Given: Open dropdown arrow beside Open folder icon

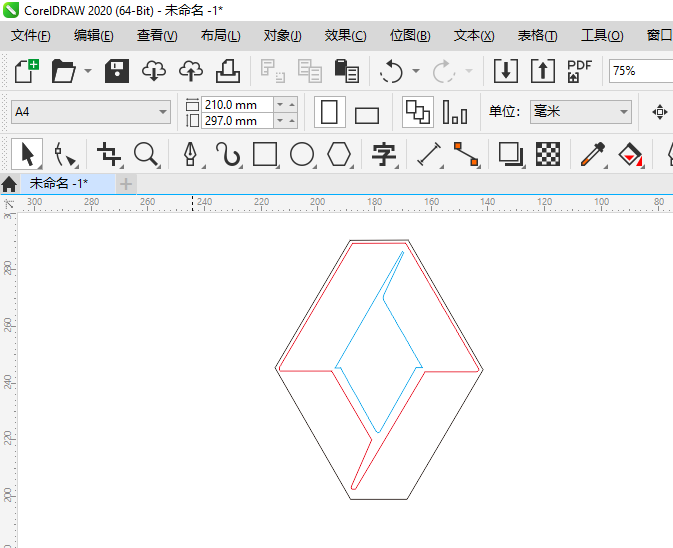Looking at the screenshot, I should (88, 71).
